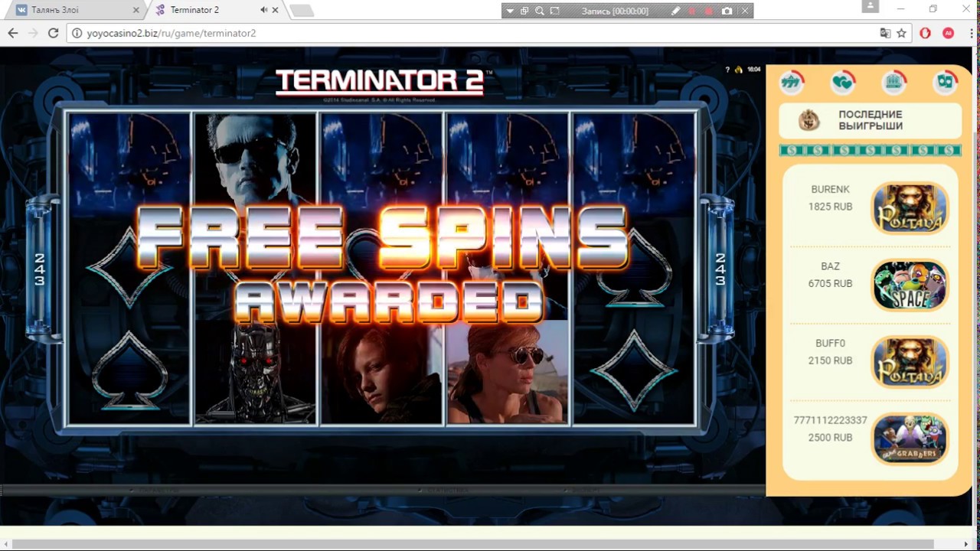Click the Terminator with sunglasses reel symbol

tap(255, 163)
